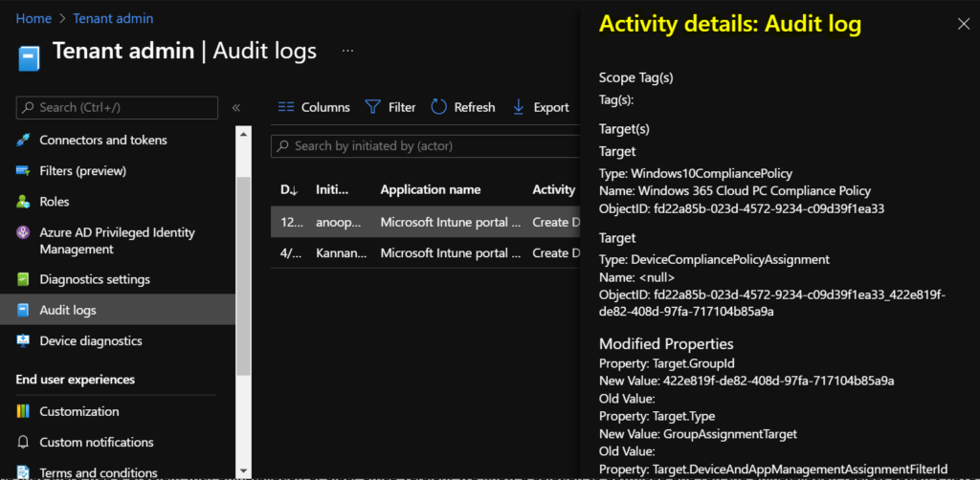Click the magnifier icon in sidebar search
The width and height of the screenshot is (980, 480).
point(28,107)
